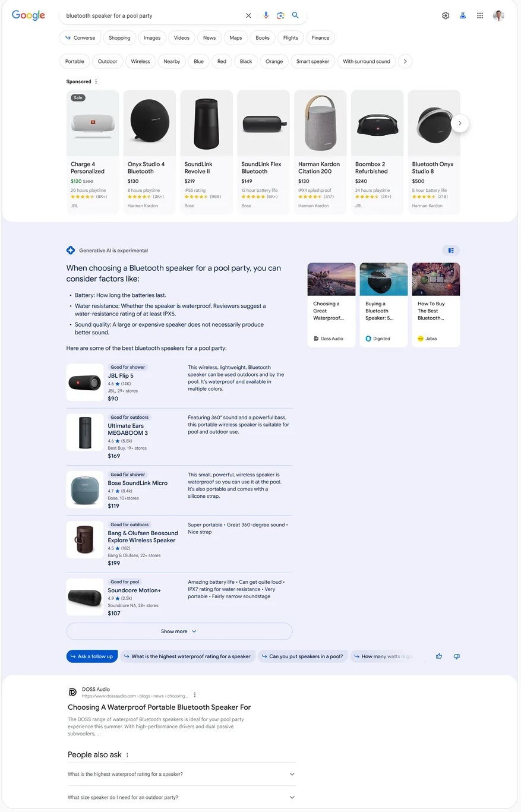This screenshot has height=812, width=521.
Task: Apply the Blue color filter chip
Action: click(x=198, y=61)
